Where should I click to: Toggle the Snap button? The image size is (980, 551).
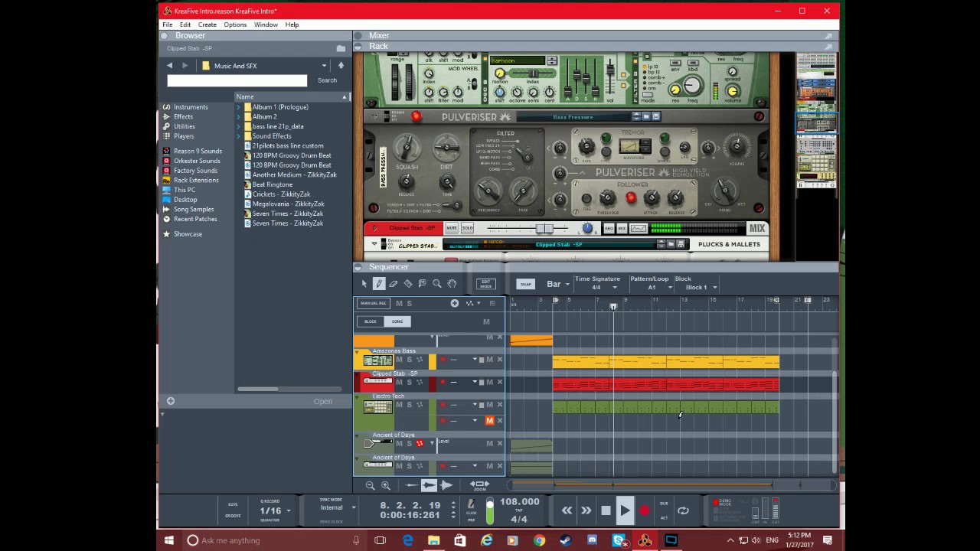point(525,284)
